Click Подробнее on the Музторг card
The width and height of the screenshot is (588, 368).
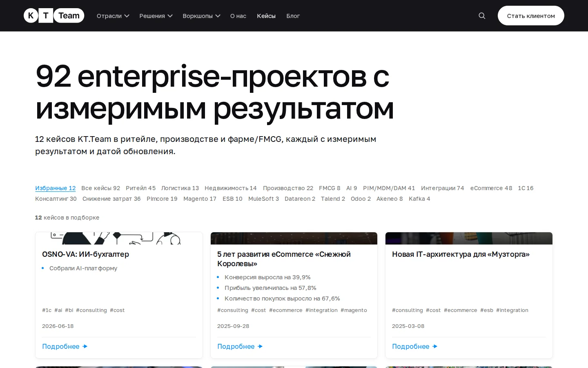(x=414, y=346)
